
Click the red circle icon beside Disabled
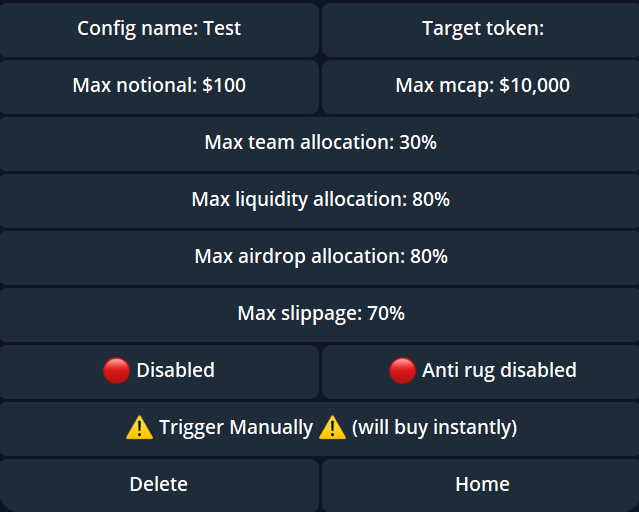tap(117, 370)
